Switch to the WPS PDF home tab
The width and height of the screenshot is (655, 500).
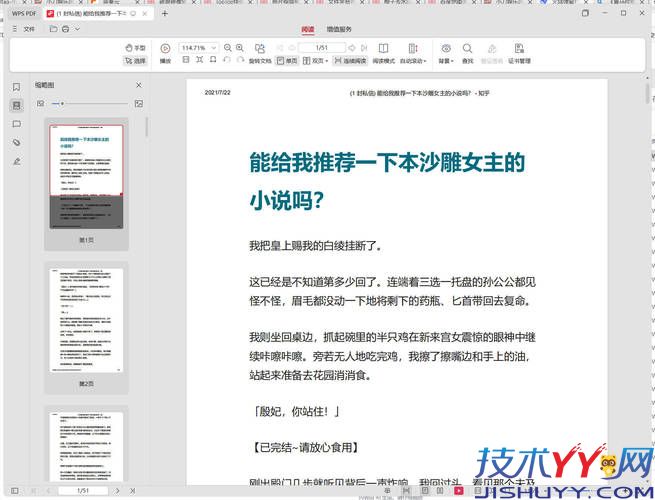24,13
